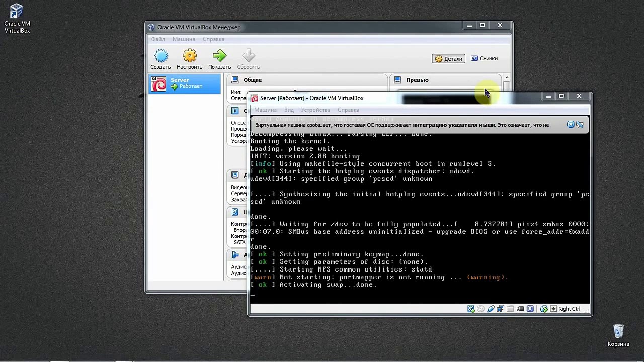
Task: Open Справка menu in Server VM window
Action: [348, 110]
